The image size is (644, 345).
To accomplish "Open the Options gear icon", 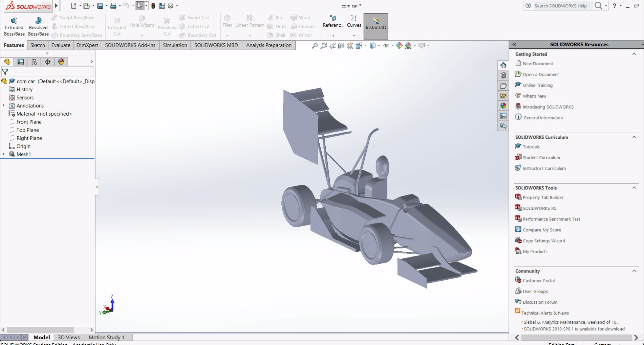I will tap(171, 6).
